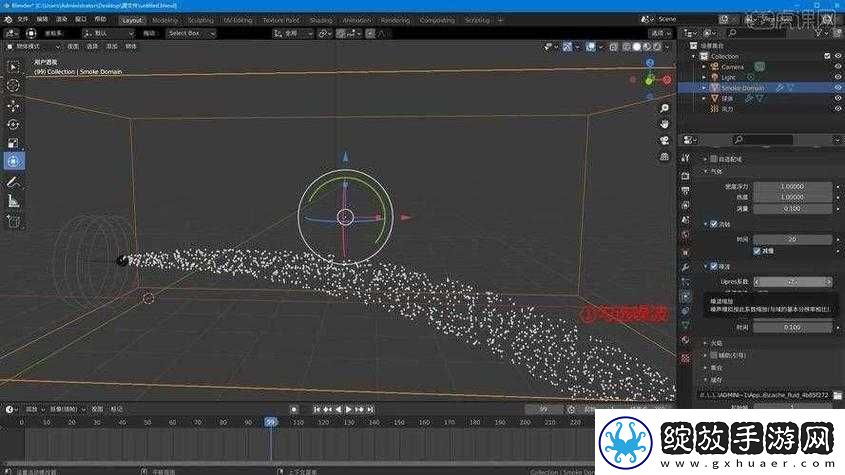Image resolution: width=845 pixels, height=475 pixels.
Task: Click the red X axis gizmo ball
Action: click(x=667, y=80)
